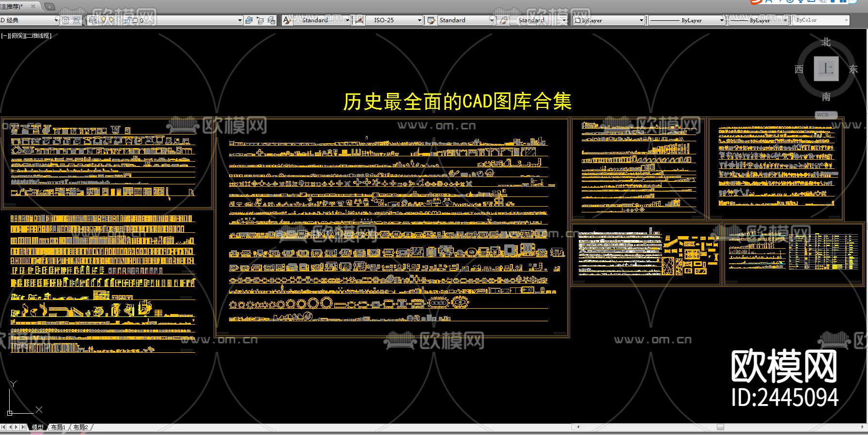Switch to the 模型 model tab
This screenshot has width=868, height=435.
pyautogui.click(x=37, y=427)
